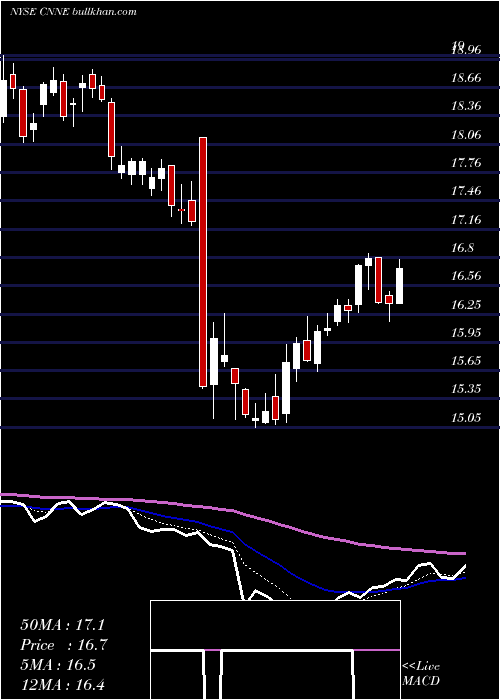Select the tallest red gap-down candlestick
This screenshot has width=500, height=700.
[203, 262]
